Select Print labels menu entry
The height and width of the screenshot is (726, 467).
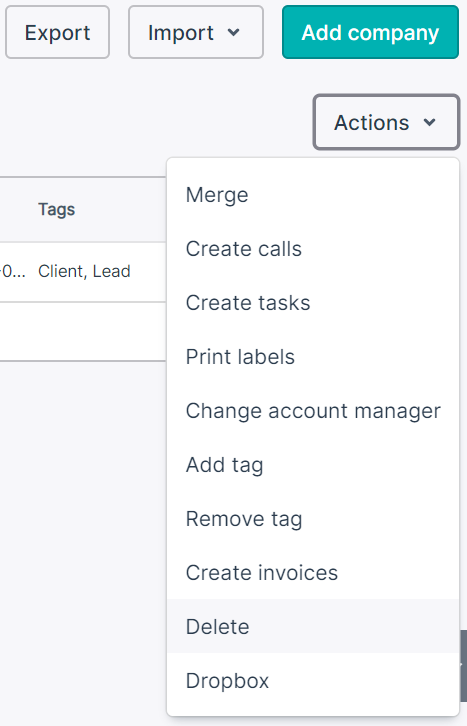pyautogui.click(x=313, y=357)
